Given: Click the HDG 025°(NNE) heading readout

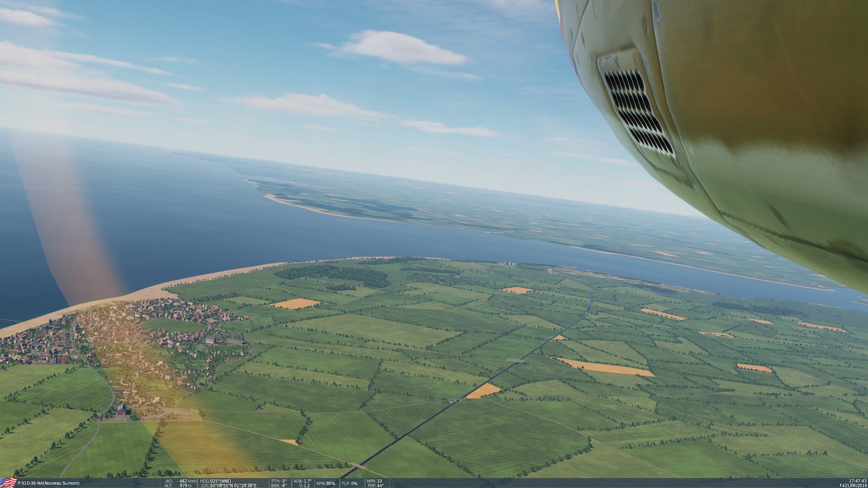Looking at the screenshot, I should [x=215, y=481].
